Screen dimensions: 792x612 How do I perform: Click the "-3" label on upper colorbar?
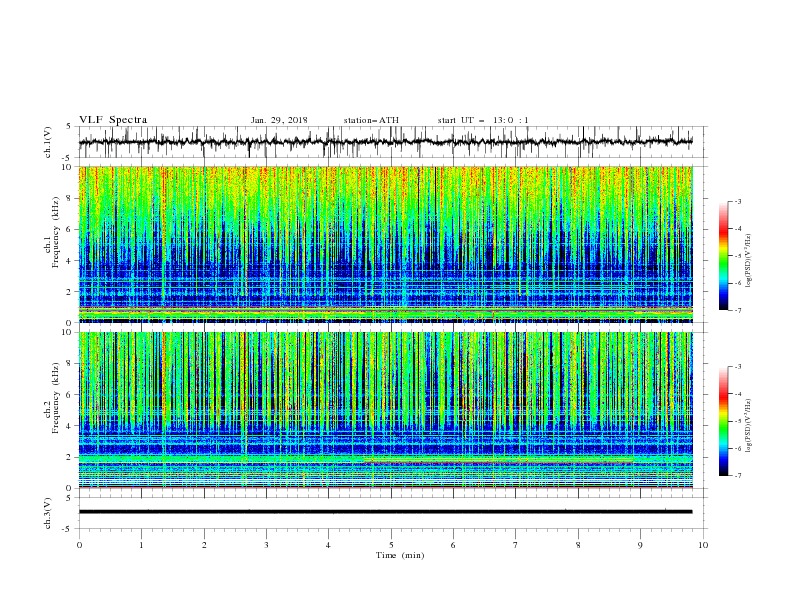(x=738, y=201)
